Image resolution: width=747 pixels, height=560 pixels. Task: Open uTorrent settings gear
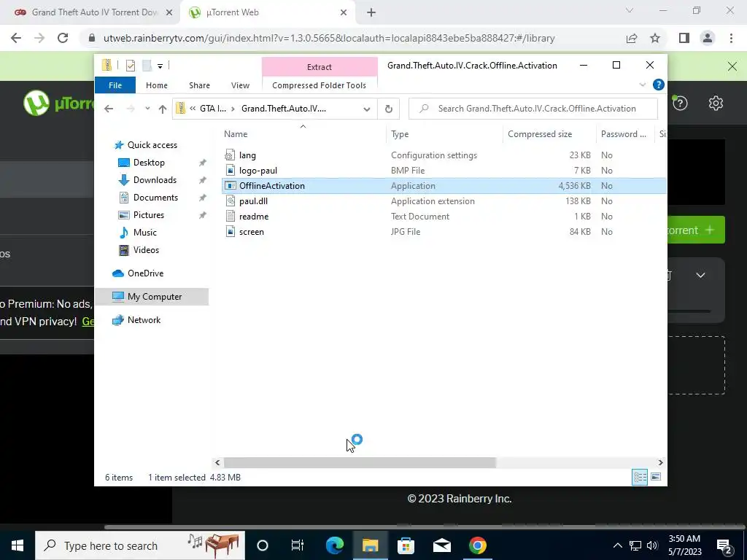click(x=716, y=103)
